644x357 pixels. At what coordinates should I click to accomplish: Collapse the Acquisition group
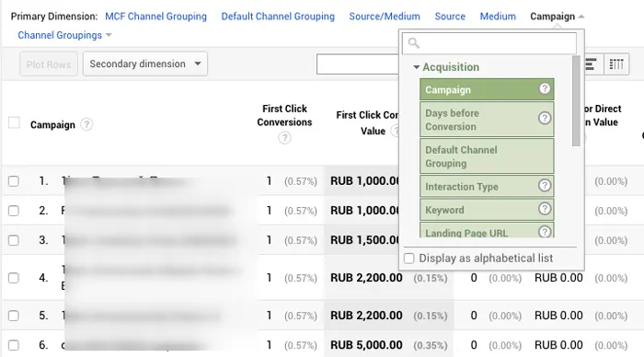[416, 67]
